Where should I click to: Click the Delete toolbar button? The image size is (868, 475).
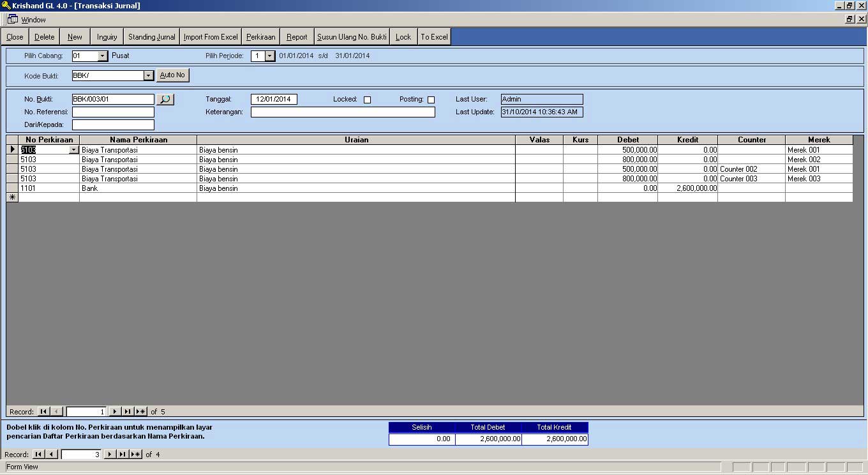click(45, 37)
